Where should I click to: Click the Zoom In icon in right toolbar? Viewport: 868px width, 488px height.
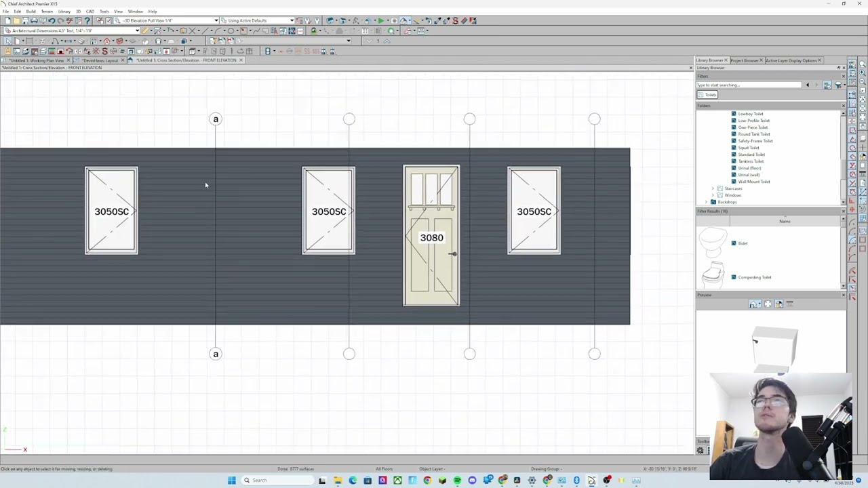(x=863, y=73)
